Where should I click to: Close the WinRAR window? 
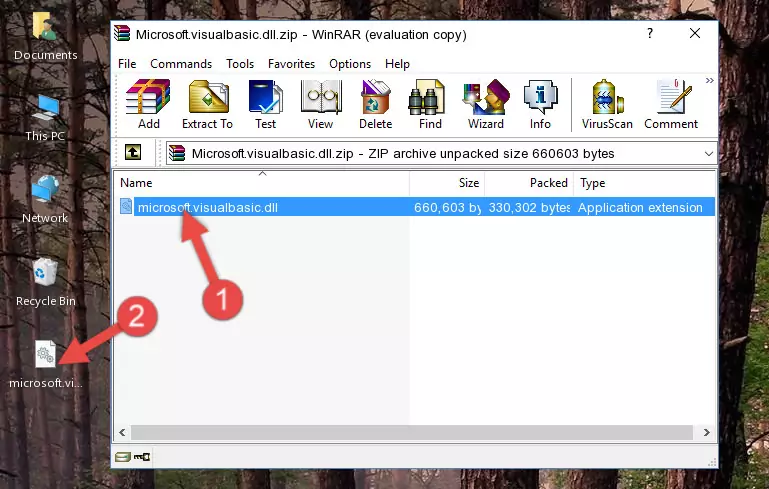694,33
